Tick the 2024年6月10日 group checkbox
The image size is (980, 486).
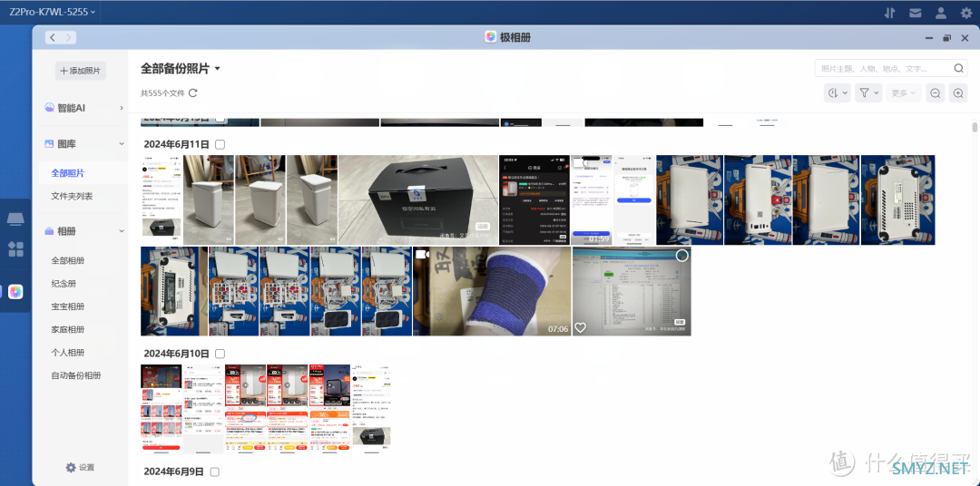[x=220, y=354]
